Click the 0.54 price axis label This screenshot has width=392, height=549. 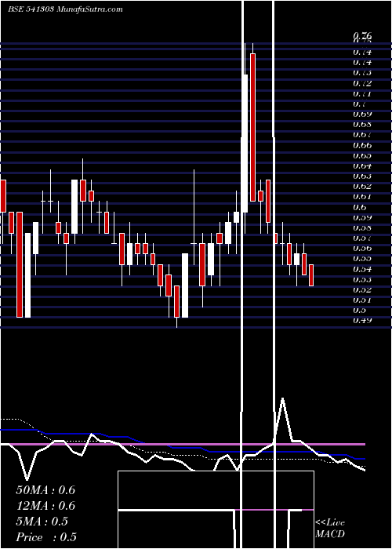362,269
